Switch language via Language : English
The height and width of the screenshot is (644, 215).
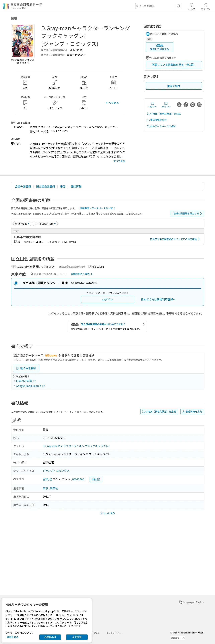click(x=191, y=602)
